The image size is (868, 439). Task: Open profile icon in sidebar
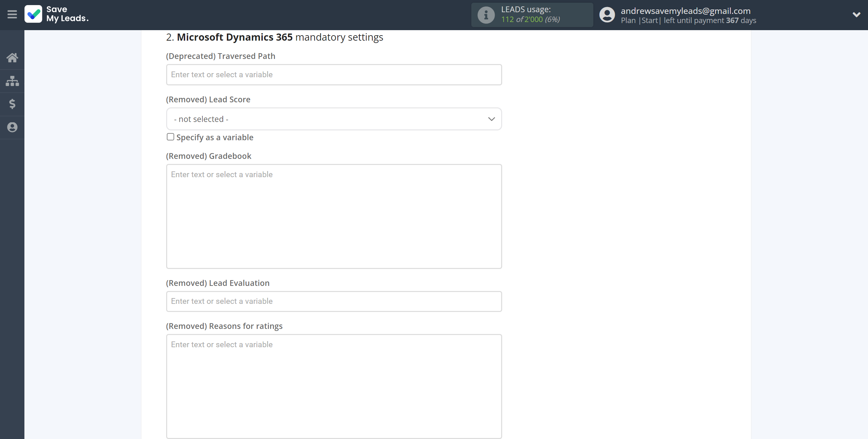pos(12,127)
